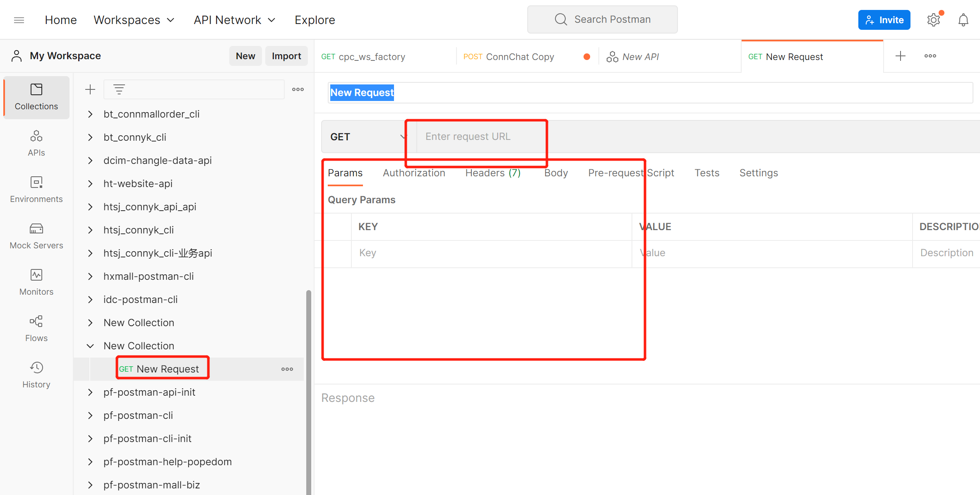This screenshot has height=495, width=980.
Task: Open the notifications bell
Action: pos(963,20)
